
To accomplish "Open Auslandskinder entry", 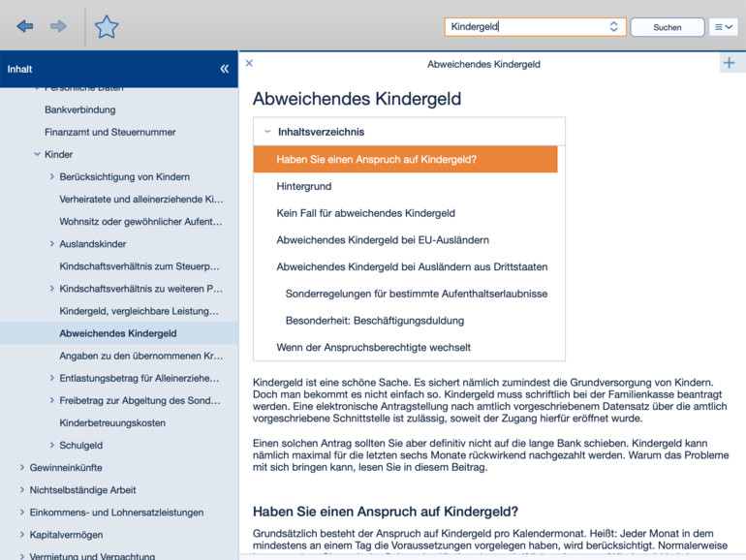I will 93,244.
